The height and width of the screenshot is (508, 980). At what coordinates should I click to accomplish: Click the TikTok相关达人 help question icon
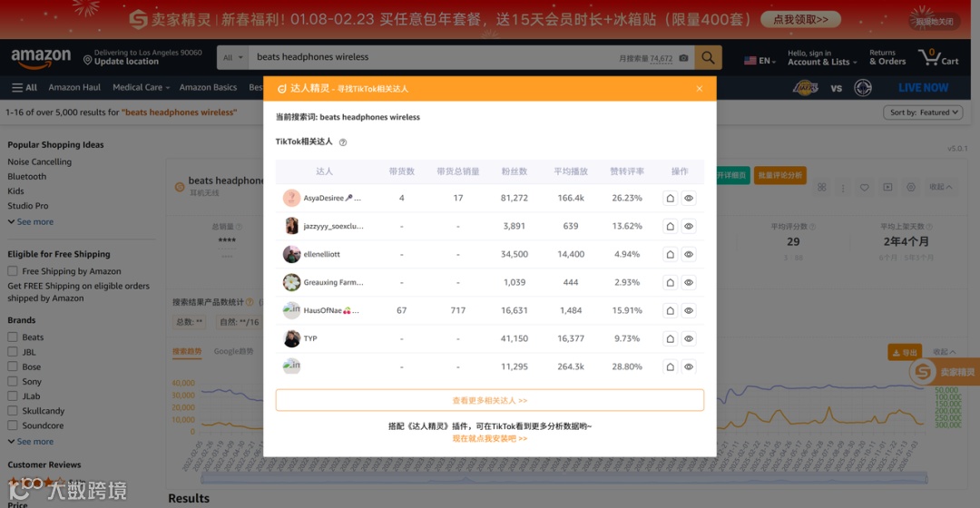342,142
